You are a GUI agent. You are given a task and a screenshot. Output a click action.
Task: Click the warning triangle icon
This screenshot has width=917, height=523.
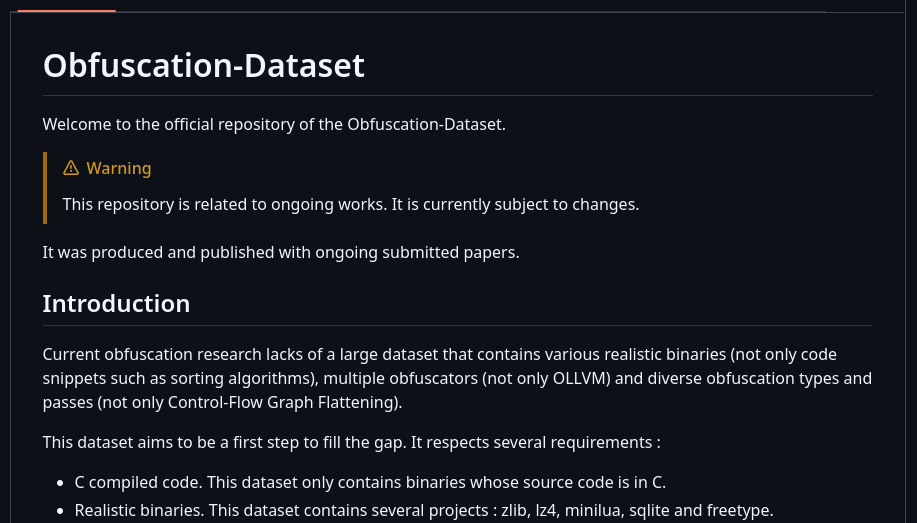click(71, 168)
